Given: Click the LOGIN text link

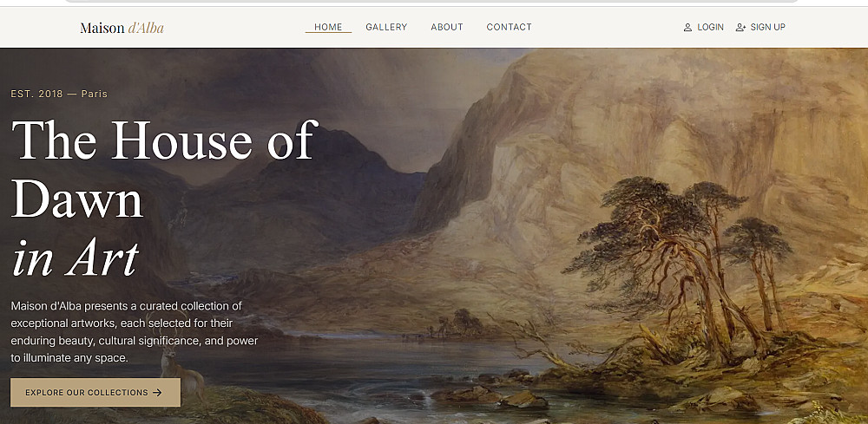Looking at the screenshot, I should point(710,27).
